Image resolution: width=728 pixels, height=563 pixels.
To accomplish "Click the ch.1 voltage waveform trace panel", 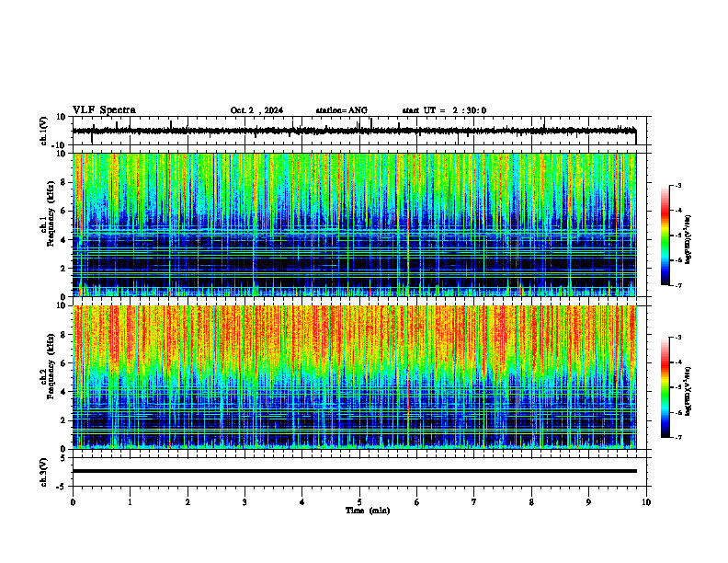I will point(361,131).
